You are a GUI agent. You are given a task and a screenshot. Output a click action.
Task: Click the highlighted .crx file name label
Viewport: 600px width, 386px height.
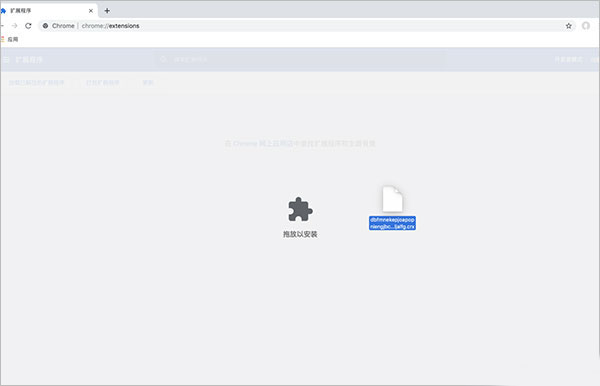(x=392, y=223)
